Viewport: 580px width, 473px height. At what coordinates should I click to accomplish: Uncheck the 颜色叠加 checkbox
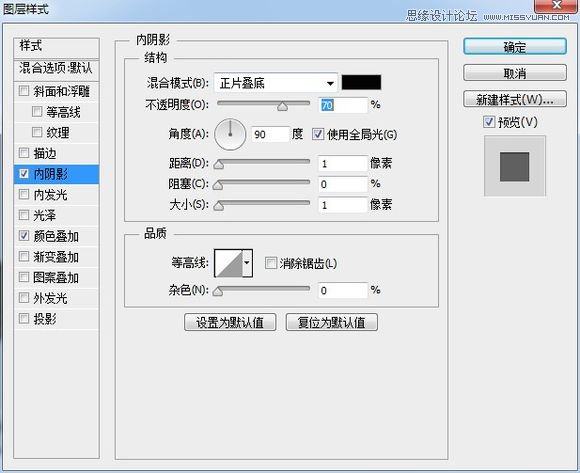tap(24, 236)
